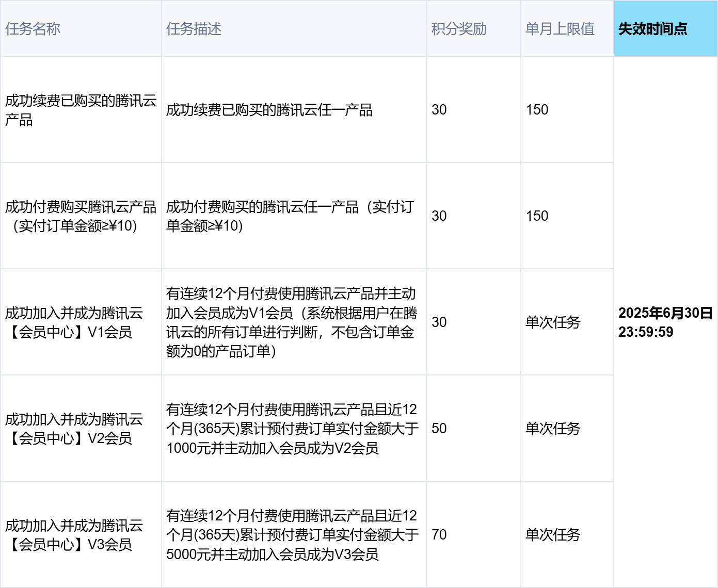
Task: Click points value 50 in V2会员 row
Action: click(x=439, y=429)
